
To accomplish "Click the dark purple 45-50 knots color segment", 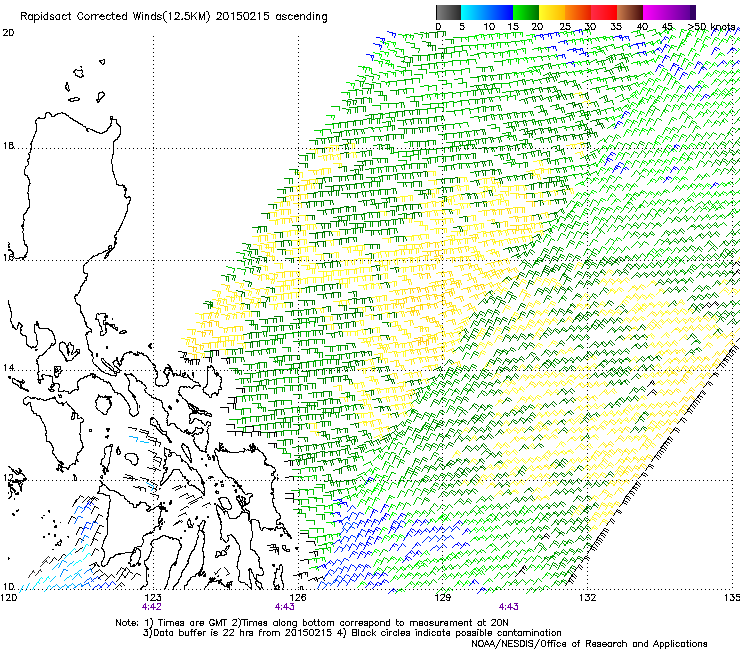I will coord(682,12).
